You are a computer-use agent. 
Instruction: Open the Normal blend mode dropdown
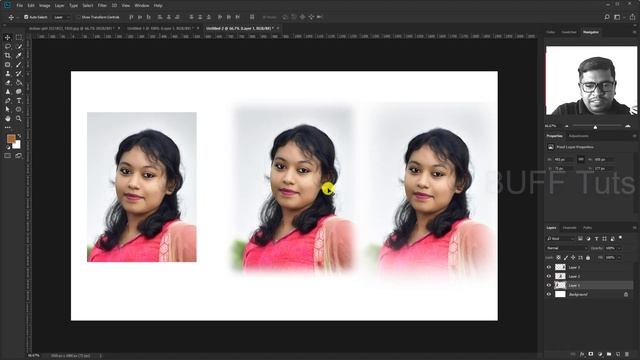pyautogui.click(x=567, y=248)
